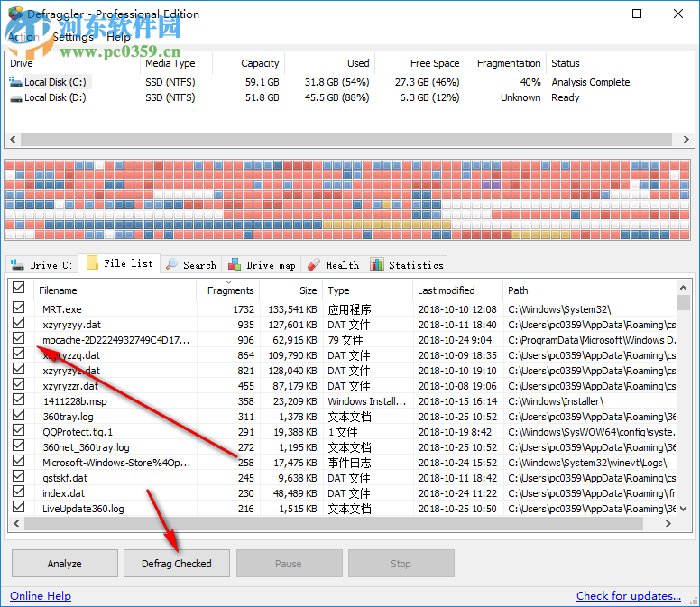700x607 pixels.
Task: Click the Search magnifier icon
Action: pyautogui.click(x=171, y=264)
